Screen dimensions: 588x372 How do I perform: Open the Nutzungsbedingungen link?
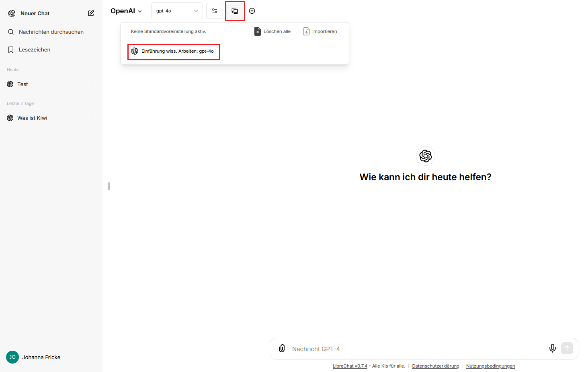490,366
